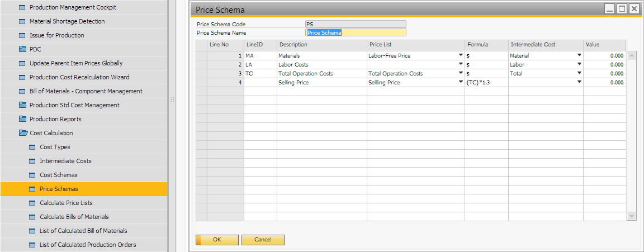Select Calculate Bills of Materials entry
The image size is (644, 252).
74,217
